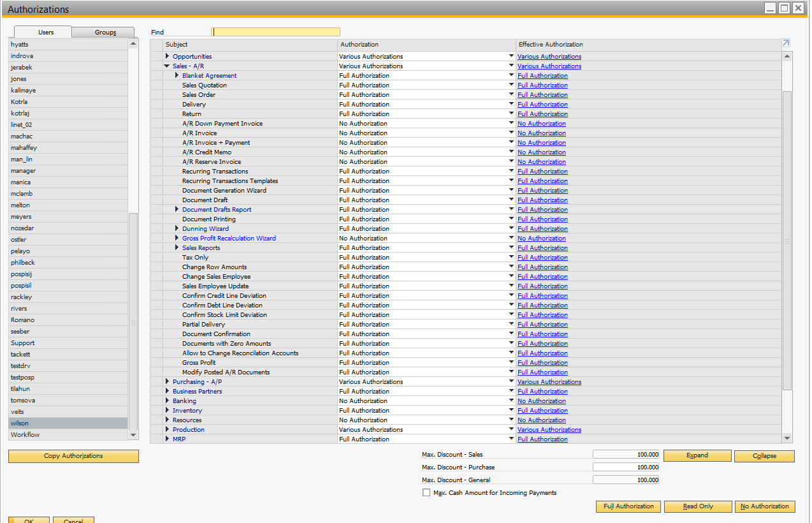Image resolution: width=812 pixels, height=523 pixels.
Task: Click the Find search field
Action: pyautogui.click(x=276, y=32)
